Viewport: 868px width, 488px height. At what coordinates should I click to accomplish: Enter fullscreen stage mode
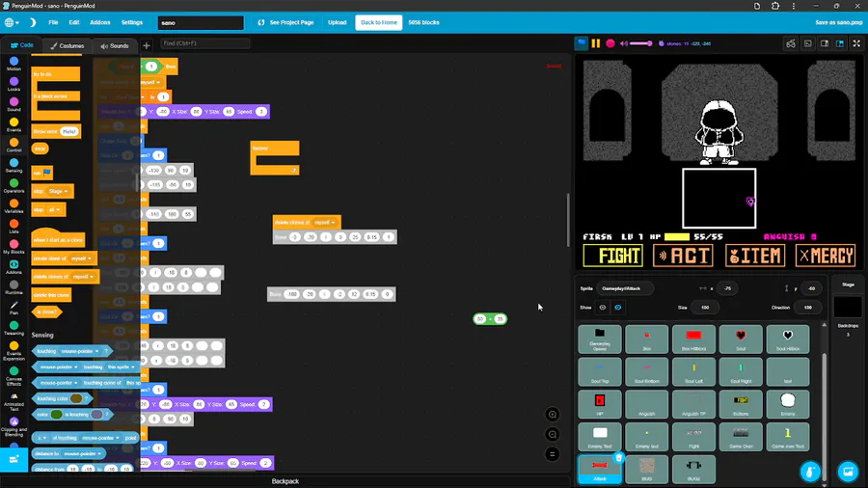point(856,43)
